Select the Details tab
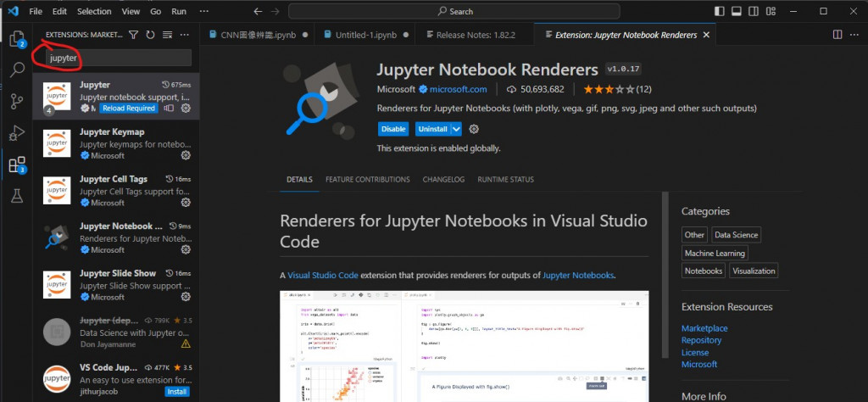Image resolution: width=868 pixels, height=402 pixels. (299, 180)
